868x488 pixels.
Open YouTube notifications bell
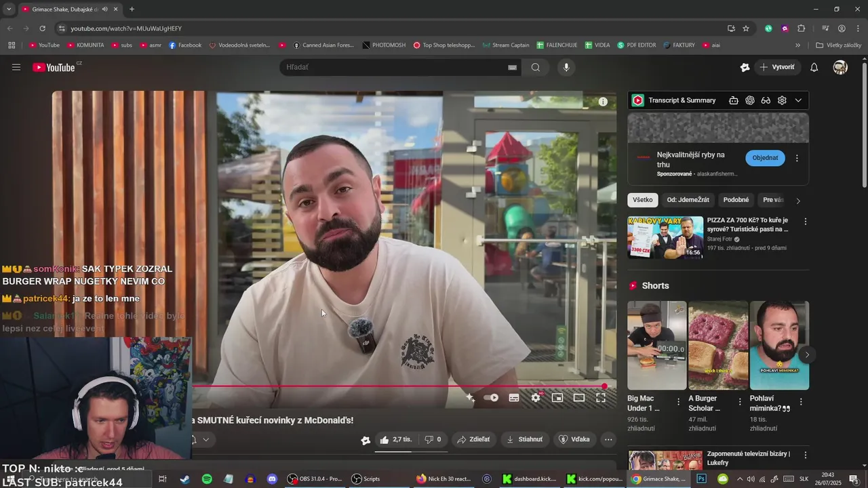pyautogui.click(x=814, y=67)
